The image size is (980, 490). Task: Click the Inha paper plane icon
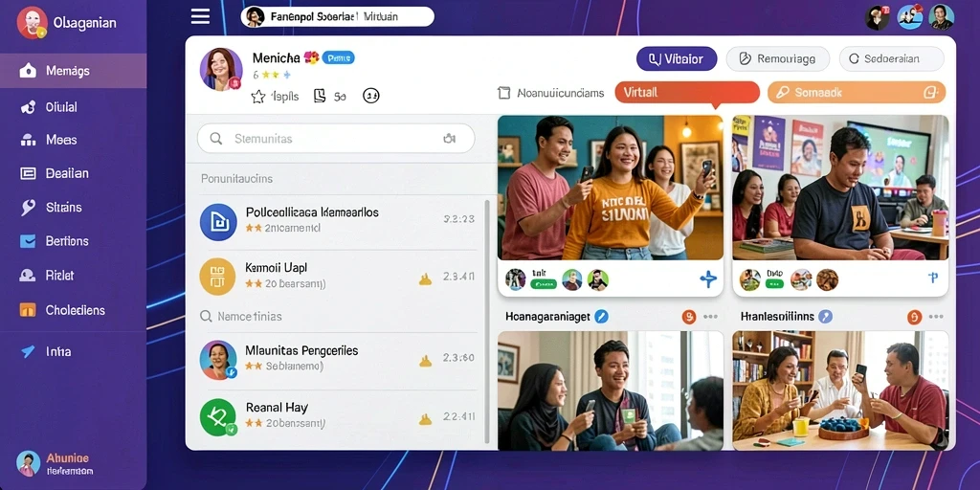(x=28, y=351)
